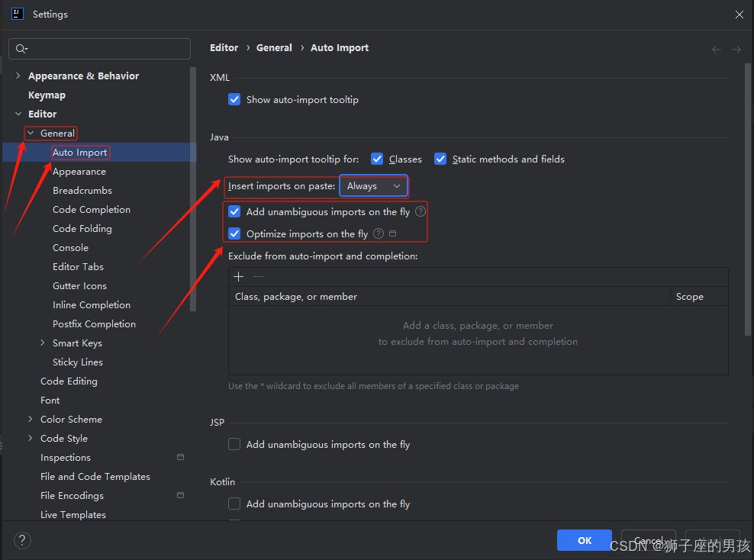Click the forward navigation arrow
Screen dimensions: 754x560
(x=736, y=49)
